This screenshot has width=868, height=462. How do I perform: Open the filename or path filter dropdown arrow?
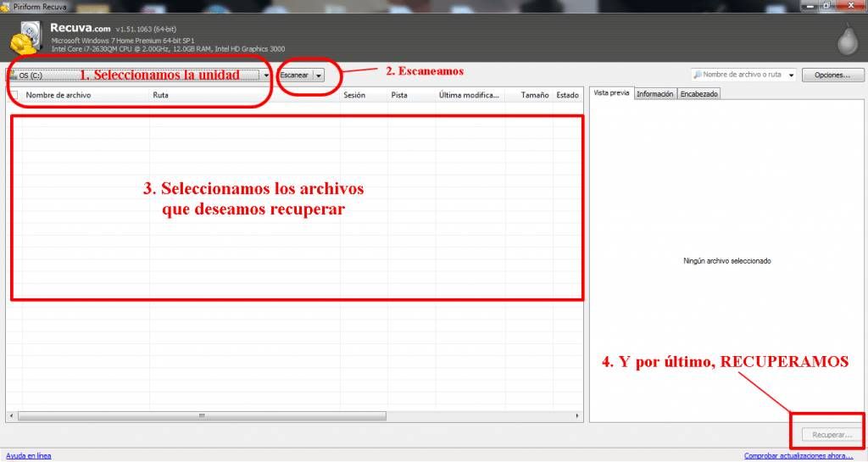(791, 75)
